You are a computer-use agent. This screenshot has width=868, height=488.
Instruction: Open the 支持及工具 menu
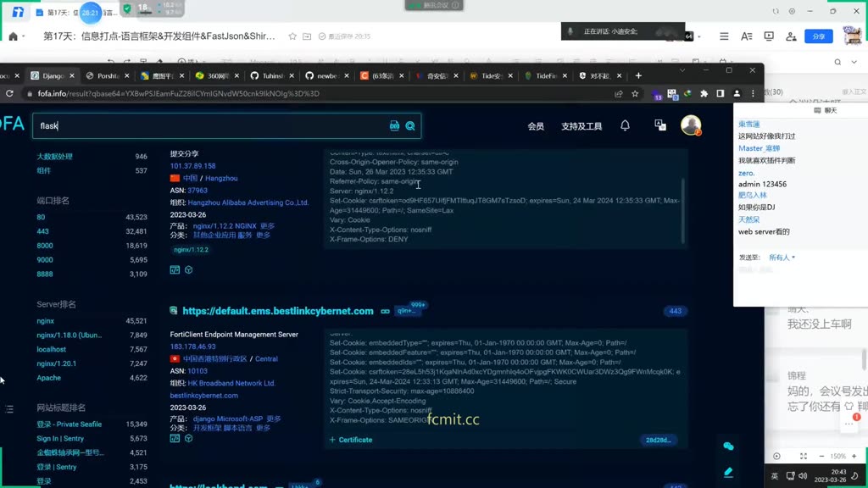[x=581, y=127]
